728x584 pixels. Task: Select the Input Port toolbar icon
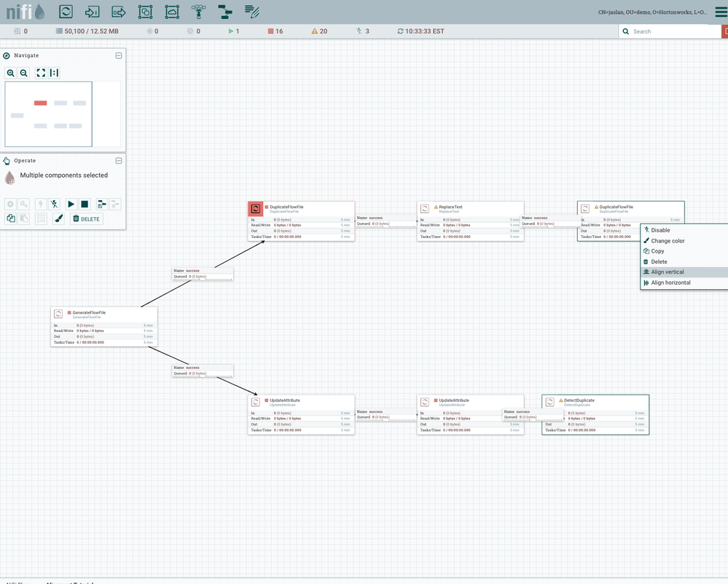pyautogui.click(x=93, y=12)
